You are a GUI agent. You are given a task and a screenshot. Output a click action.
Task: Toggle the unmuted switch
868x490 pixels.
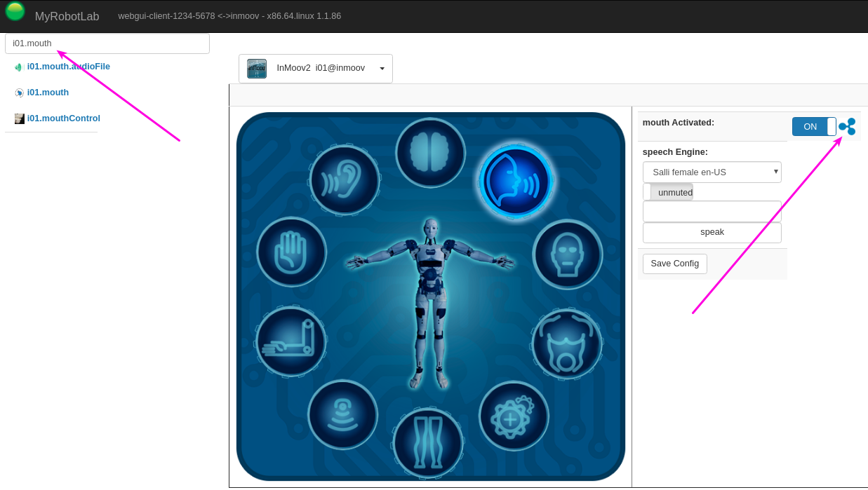[x=668, y=192]
